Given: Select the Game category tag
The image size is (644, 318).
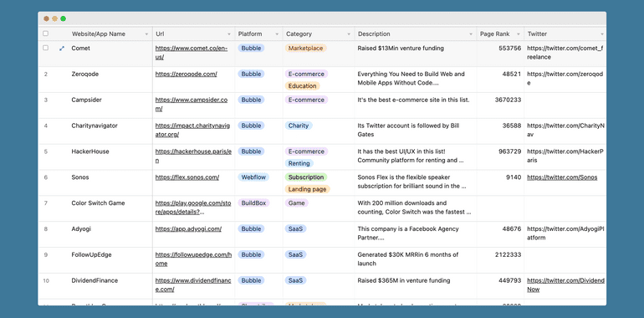Looking at the screenshot, I should point(297,203).
